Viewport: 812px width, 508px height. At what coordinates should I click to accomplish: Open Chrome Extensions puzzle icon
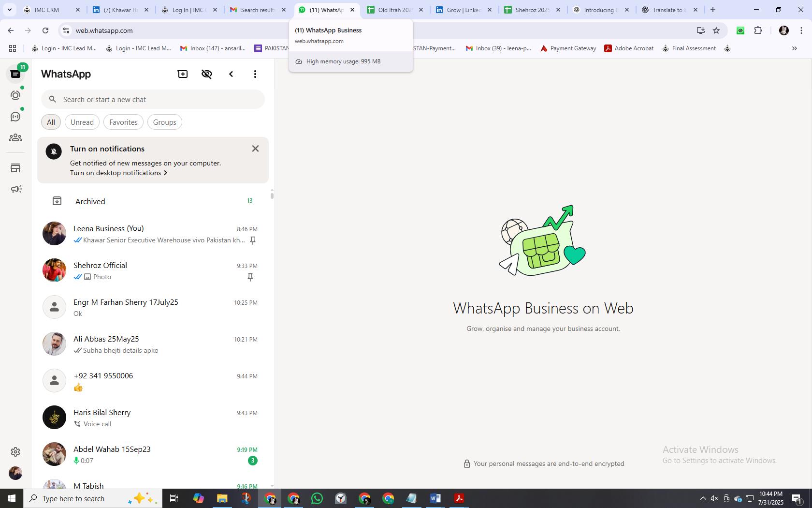click(758, 30)
